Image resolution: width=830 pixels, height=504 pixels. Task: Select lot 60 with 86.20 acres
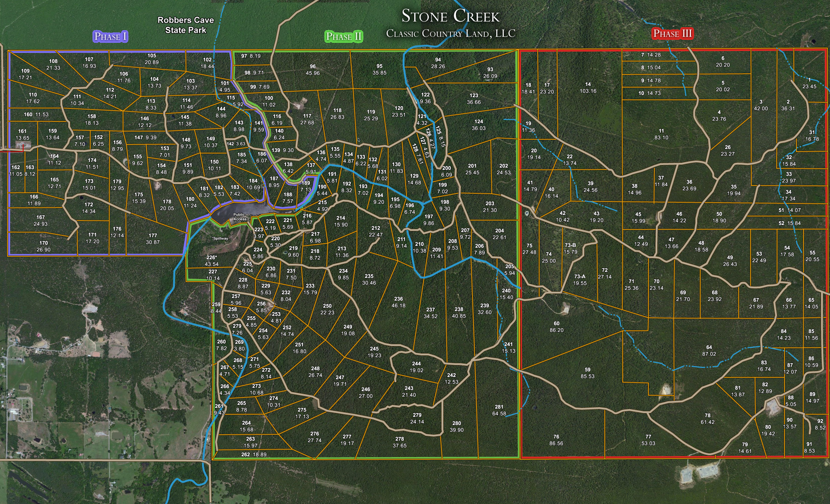click(x=556, y=327)
